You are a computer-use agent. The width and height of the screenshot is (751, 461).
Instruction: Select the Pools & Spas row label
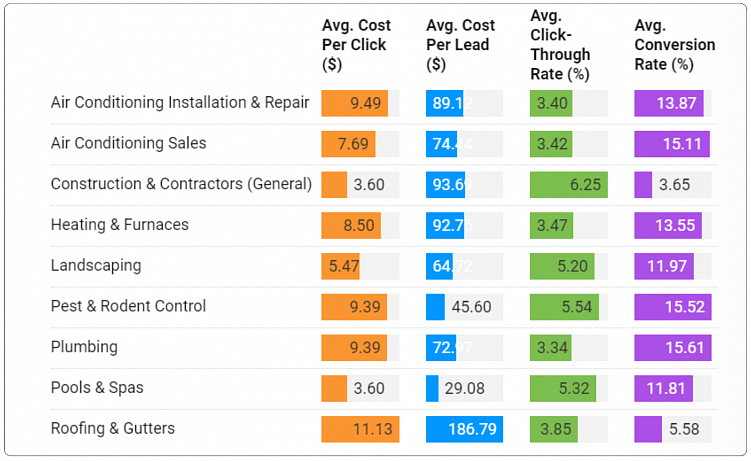coord(99,388)
